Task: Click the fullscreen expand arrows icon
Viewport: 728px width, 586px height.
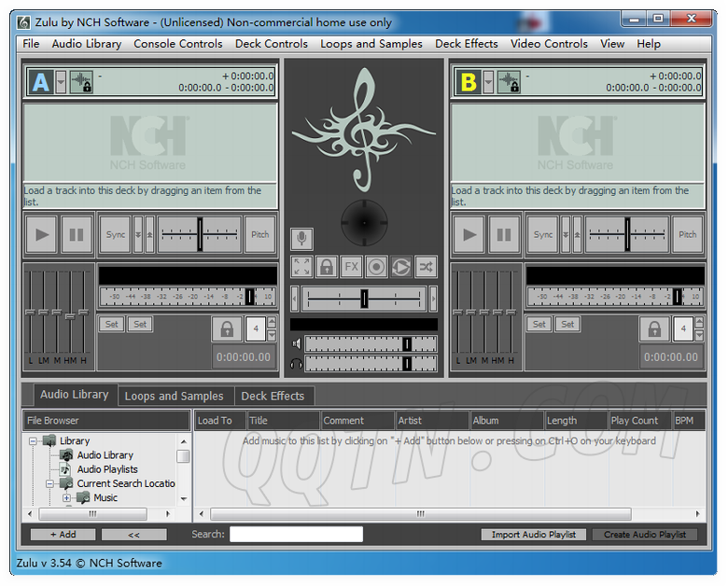Action: (301, 267)
